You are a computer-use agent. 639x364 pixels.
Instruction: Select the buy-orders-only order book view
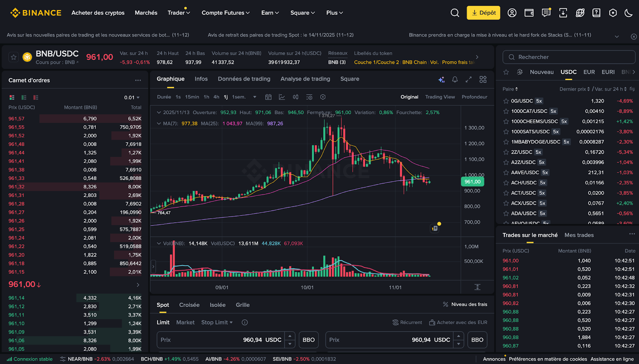(x=24, y=97)
